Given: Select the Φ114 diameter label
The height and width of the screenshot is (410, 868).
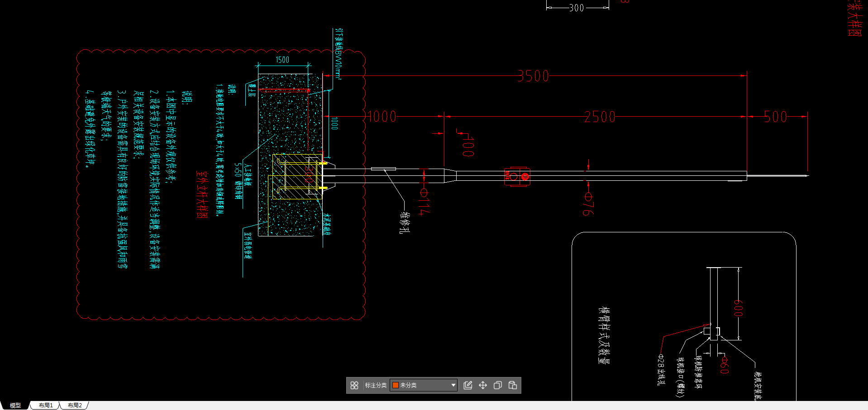Looking at the screenshot, I should point(424,202).
